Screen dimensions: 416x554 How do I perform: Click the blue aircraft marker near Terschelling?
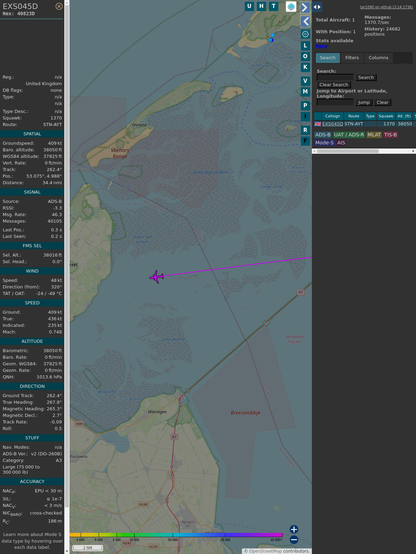[x=271, y=40]
